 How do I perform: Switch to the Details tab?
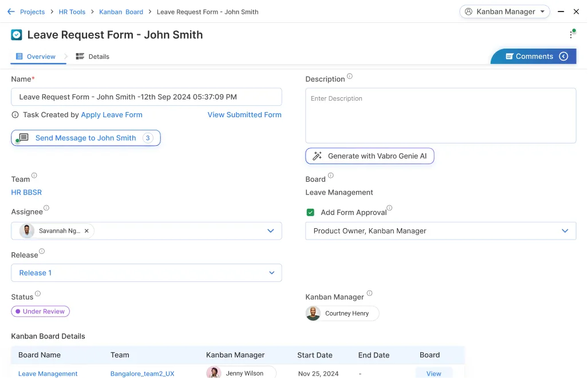93,57
